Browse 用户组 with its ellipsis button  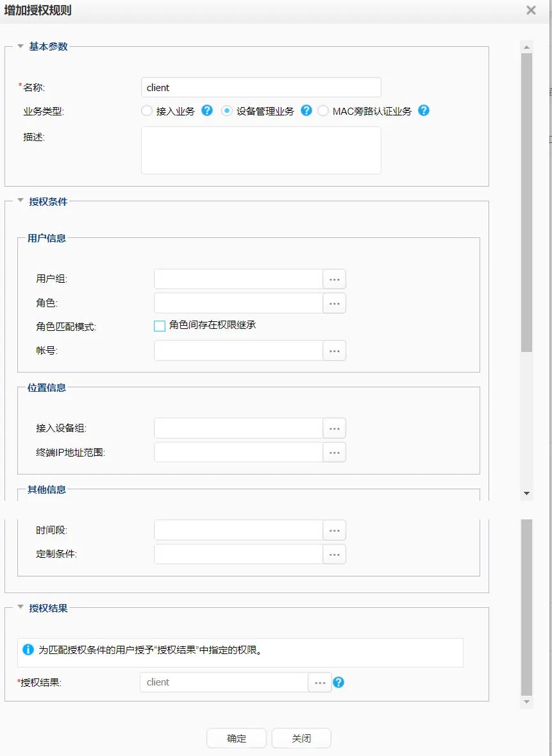point(335,279)
